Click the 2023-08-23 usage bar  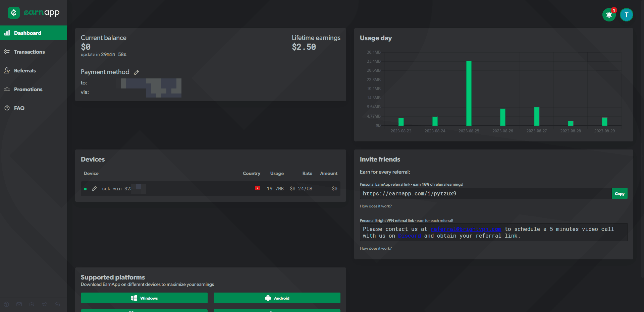tap(401, 122)
